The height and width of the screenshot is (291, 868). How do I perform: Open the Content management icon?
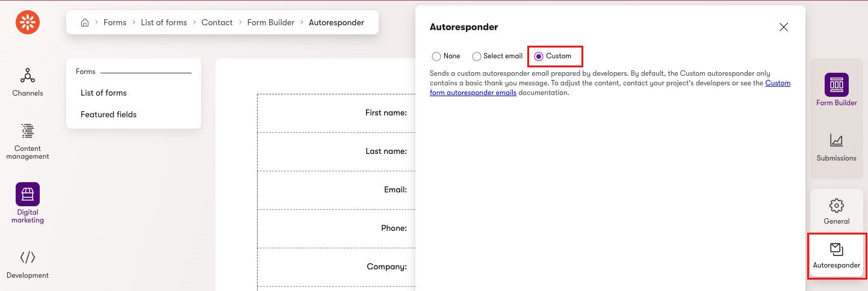[28, 131]
